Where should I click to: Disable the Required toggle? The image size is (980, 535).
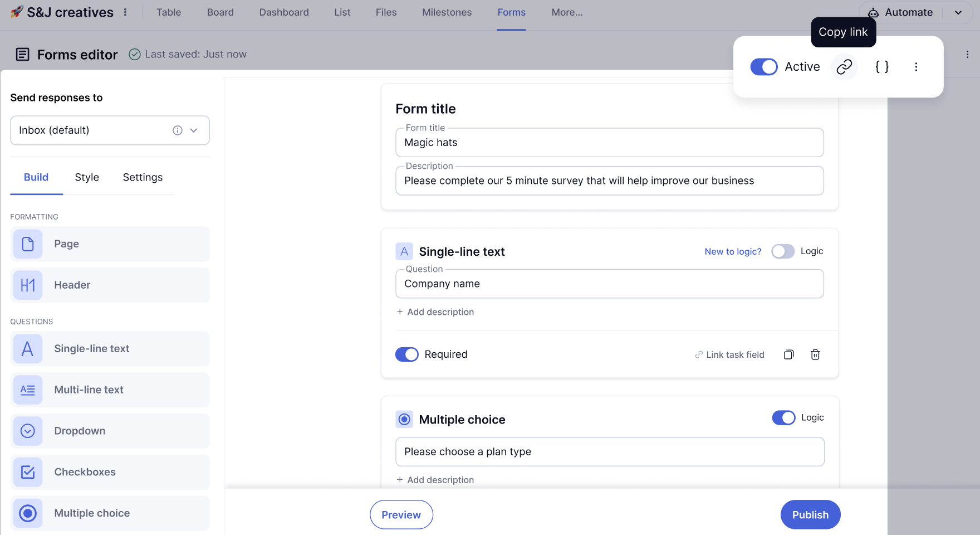click(407, 354)
